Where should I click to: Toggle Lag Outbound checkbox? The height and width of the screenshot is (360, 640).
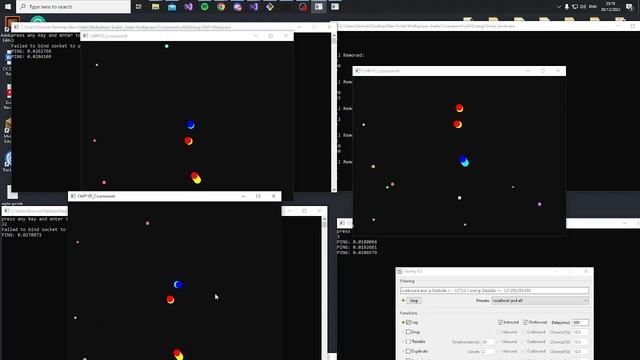tap(526, 322)
